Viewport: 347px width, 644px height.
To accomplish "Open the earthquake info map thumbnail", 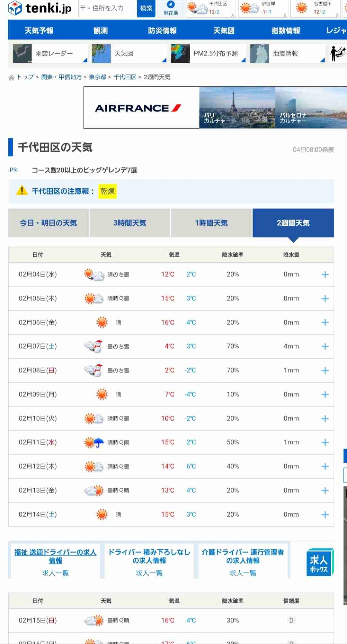I will point(259,54).
